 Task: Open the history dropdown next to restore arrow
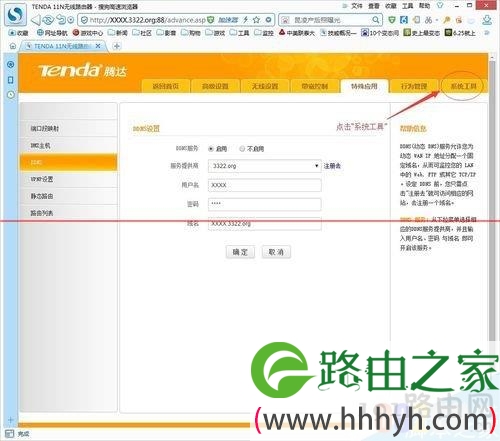tap(71, 20)
